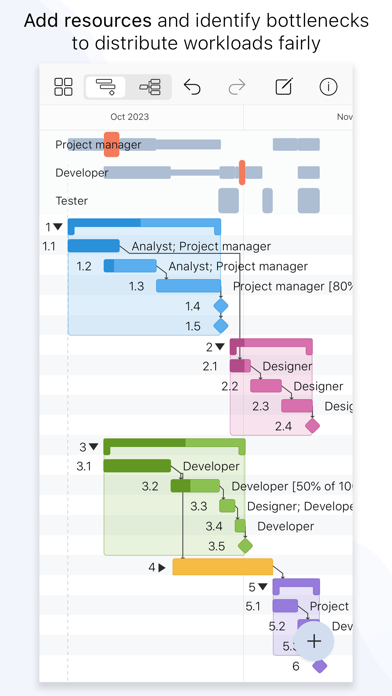Open the projects grid overview
The height and width of the screenshot is (696, 392).
[x=63, y=87]
